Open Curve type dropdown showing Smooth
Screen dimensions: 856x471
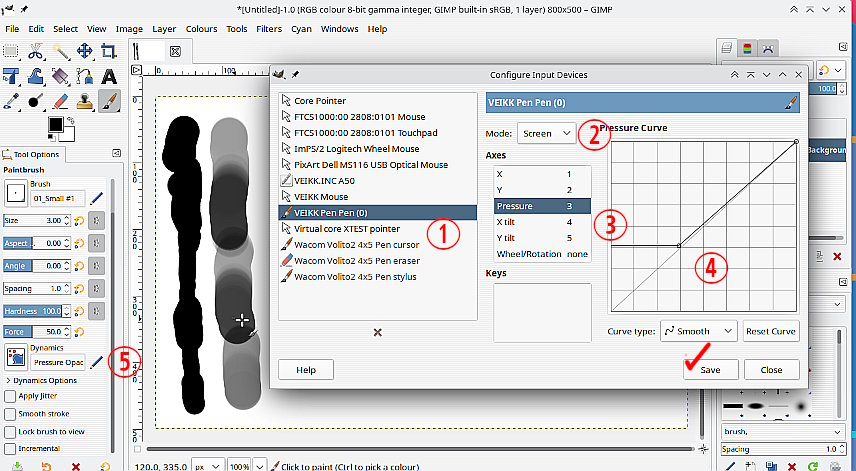[698, 331]
